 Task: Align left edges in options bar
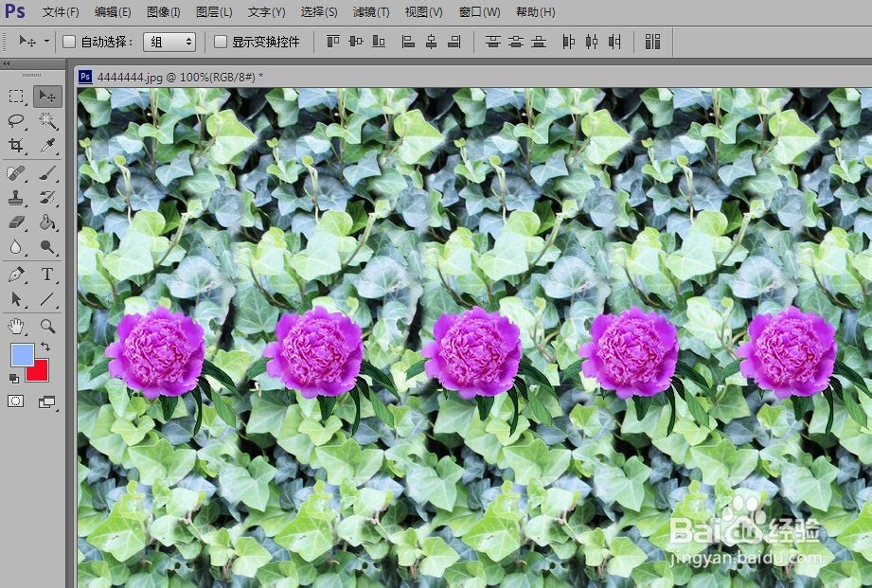[x=408, y=41]
